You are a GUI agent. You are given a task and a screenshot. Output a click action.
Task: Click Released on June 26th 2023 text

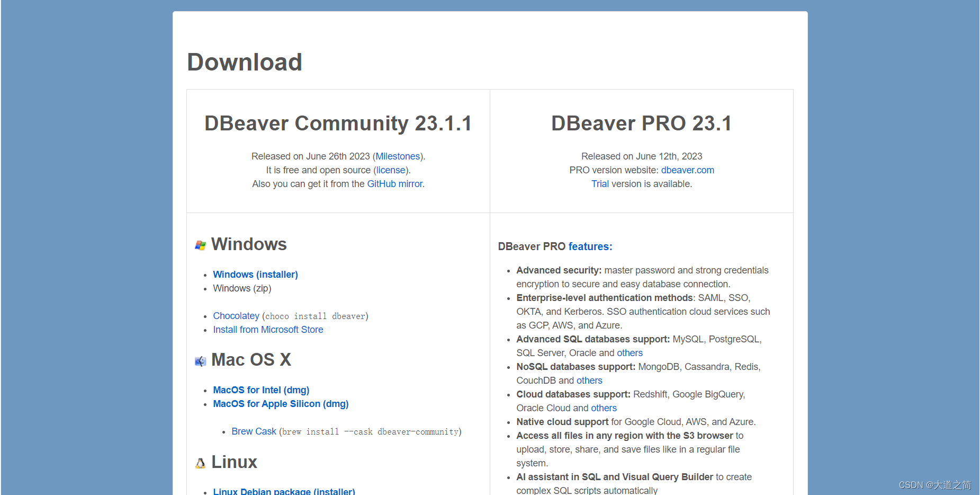pos(311,156)
